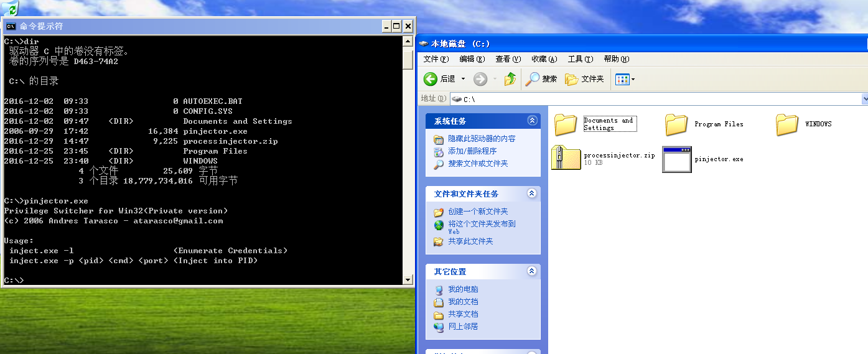868x354 pixels.
Task: Open the 编辑(E) menu
Action: (472, 59)
